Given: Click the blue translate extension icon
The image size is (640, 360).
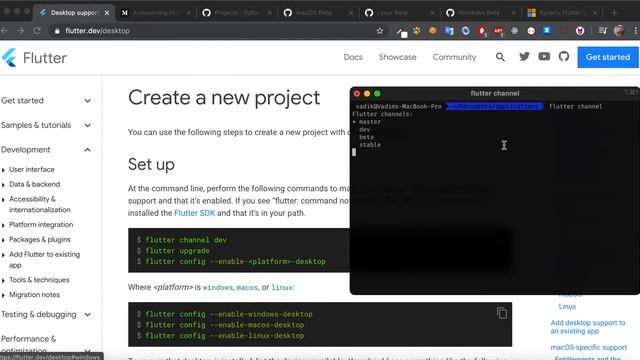Looking at the screenshot, I should click(449, 31).
